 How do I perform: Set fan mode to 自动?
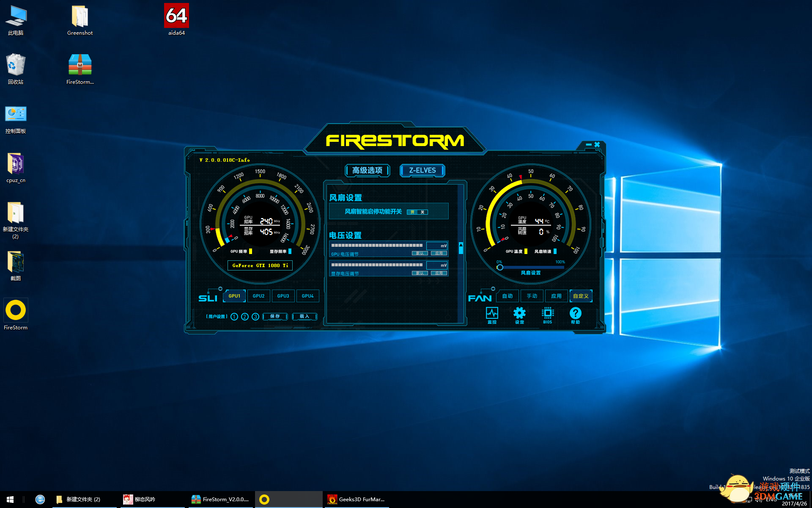[507, 296]
